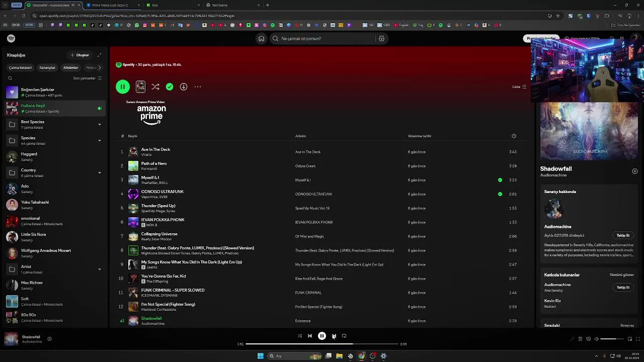The width and height of the screenshot is (644, 362).
Task: Toggle shuffle in the player bar
Action: (x=300, y=336)
